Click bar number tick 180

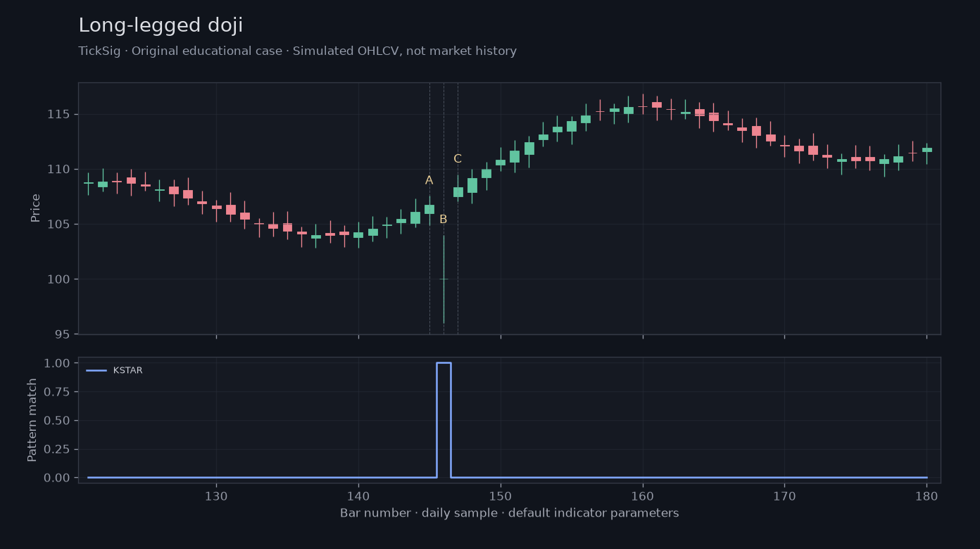click(926, 496)
